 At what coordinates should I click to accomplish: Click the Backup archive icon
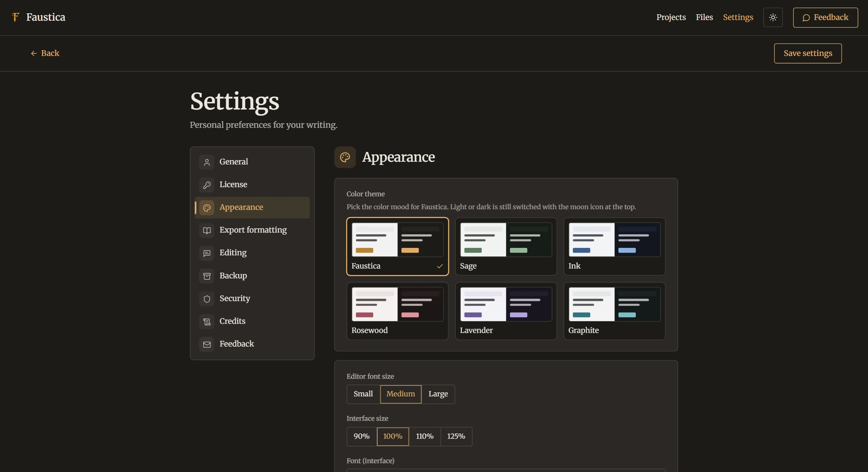(x=207, y=276)
